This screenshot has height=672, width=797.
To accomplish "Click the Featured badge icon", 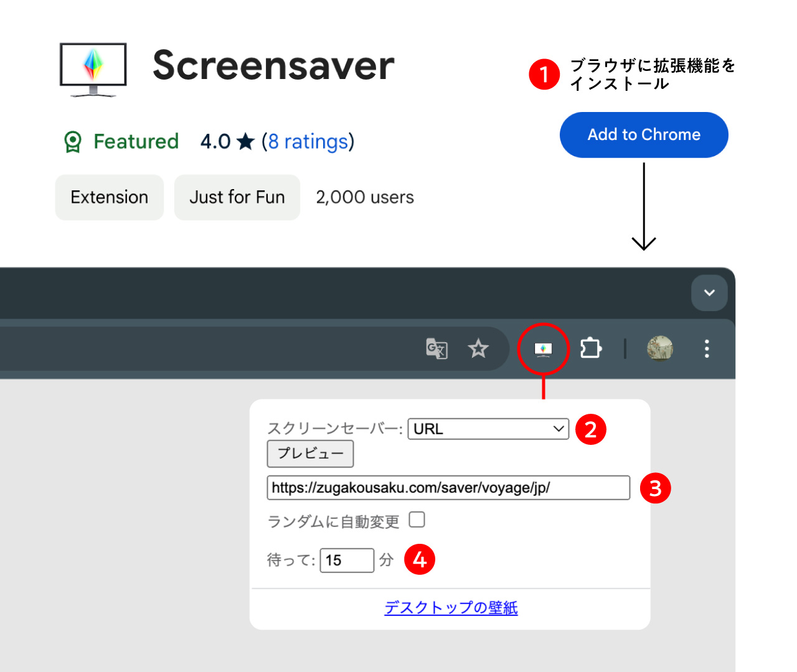I will (73, 142).
